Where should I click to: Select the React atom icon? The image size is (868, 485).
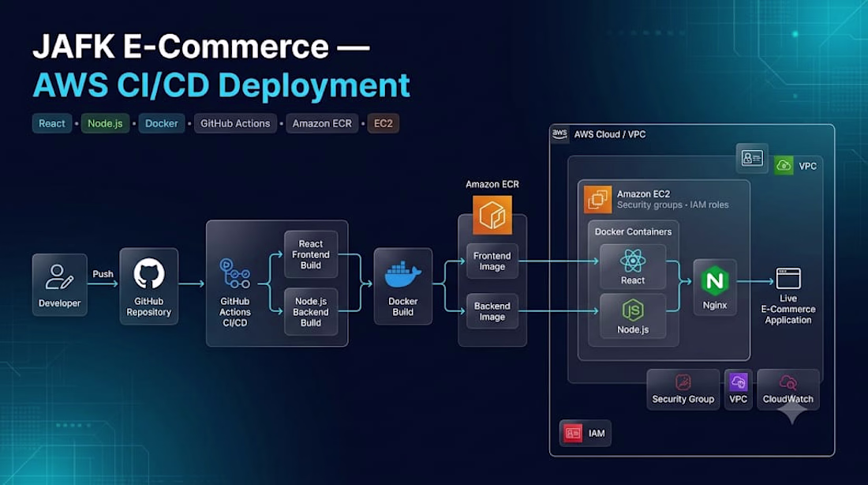click(633, 261)
